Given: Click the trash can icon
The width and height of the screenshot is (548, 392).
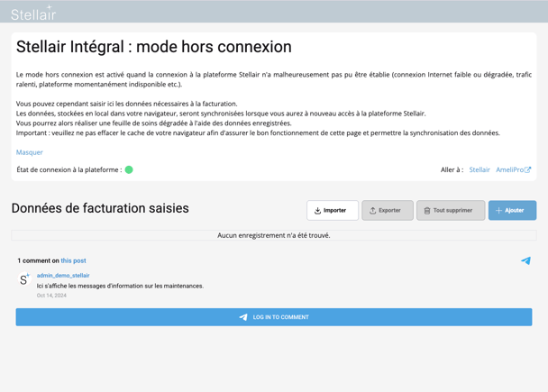Looking at the screenshot, I should pyautogui.click(x=427, y=211).
